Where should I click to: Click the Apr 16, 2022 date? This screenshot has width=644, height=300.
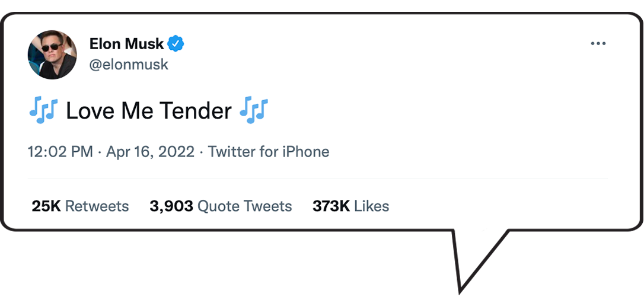150,152
